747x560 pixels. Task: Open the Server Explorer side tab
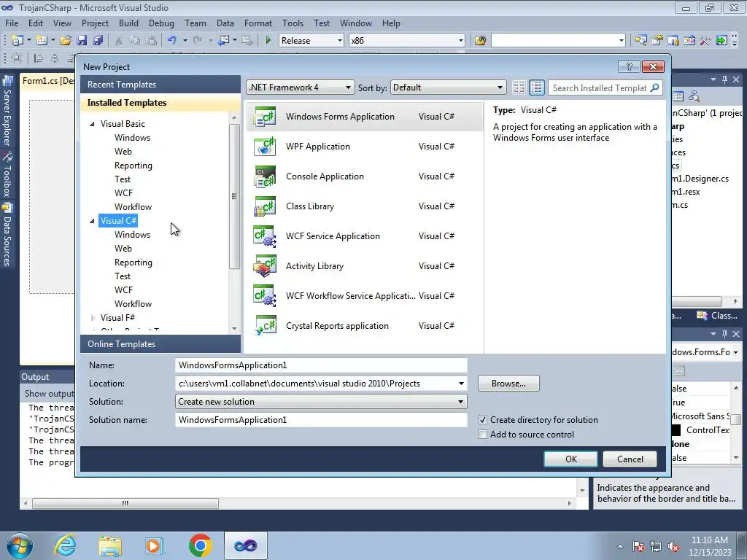[x=7, y=112]
